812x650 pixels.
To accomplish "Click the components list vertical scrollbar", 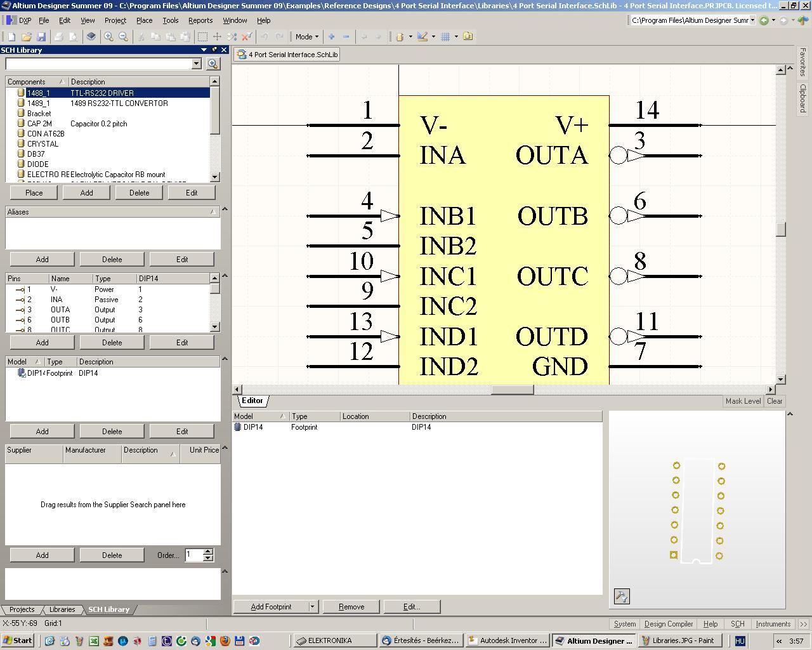I will tap(214, 129).
